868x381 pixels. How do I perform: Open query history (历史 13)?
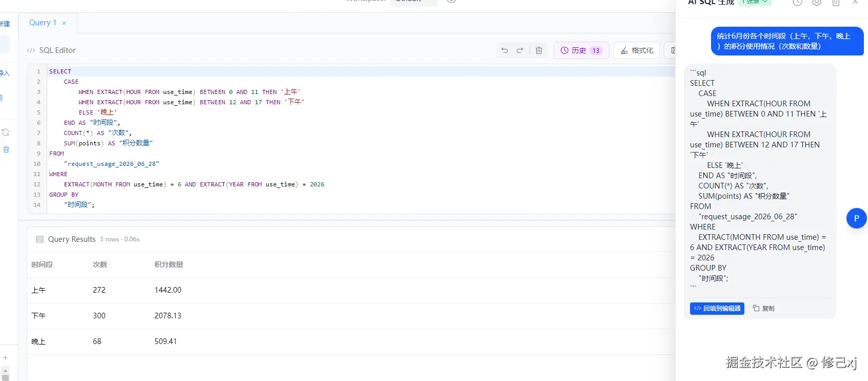tap(581, 50)
